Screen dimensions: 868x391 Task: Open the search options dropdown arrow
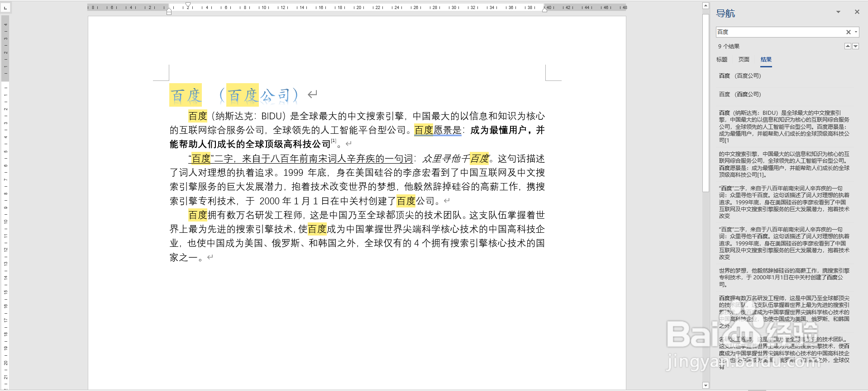click(x=856, y=32)
